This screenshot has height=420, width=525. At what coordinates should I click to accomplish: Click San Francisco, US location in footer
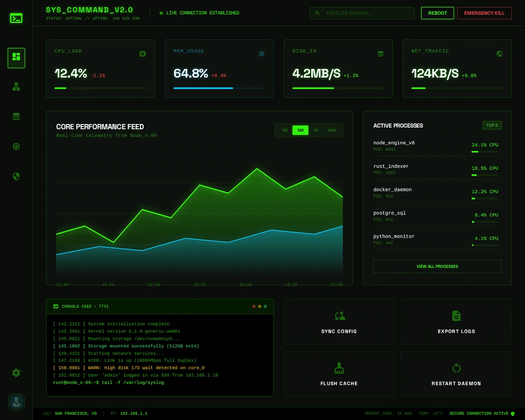[76, 413]
